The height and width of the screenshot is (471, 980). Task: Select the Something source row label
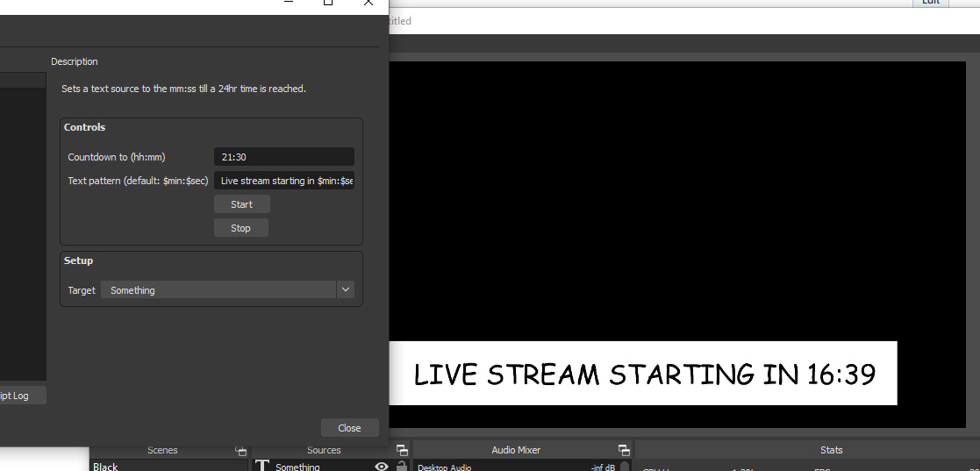tap(297, 467)
